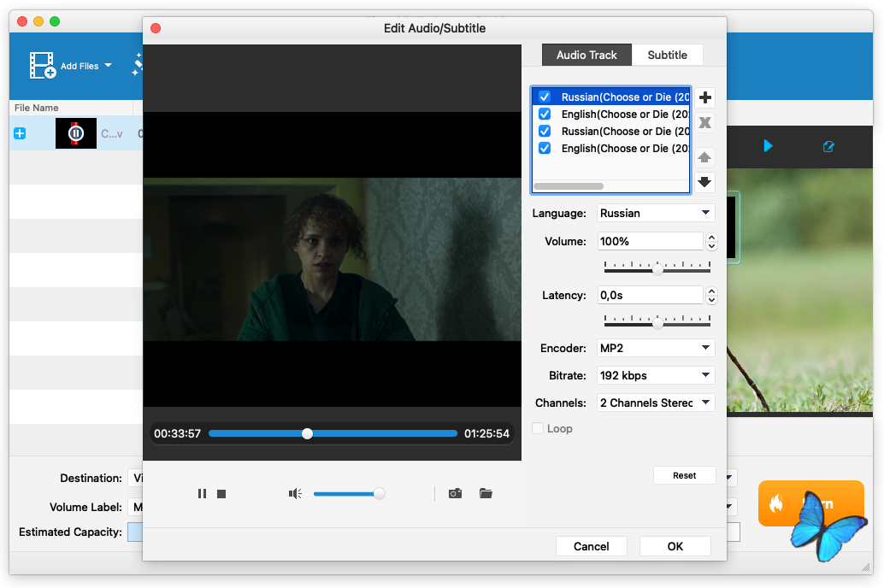This screenshot has width=884, height=588.
Task: Click the Estimated Capacity label
Action: (x=70, y=532)
